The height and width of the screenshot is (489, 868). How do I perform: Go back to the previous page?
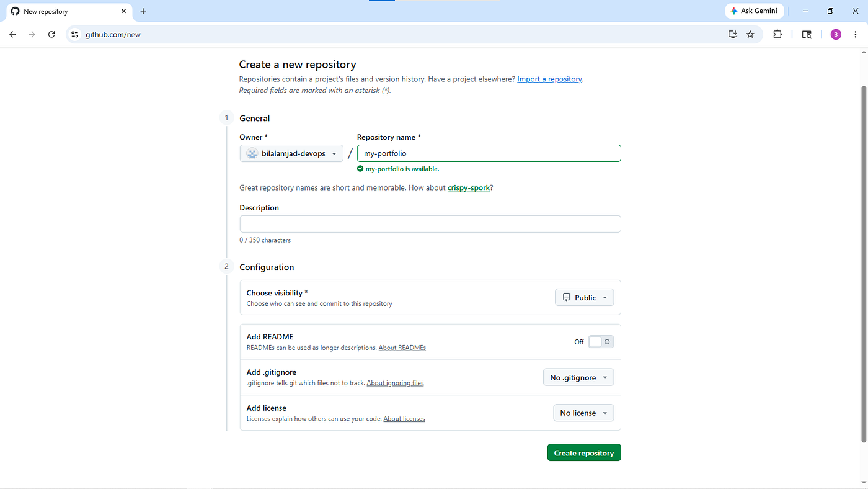12,35
